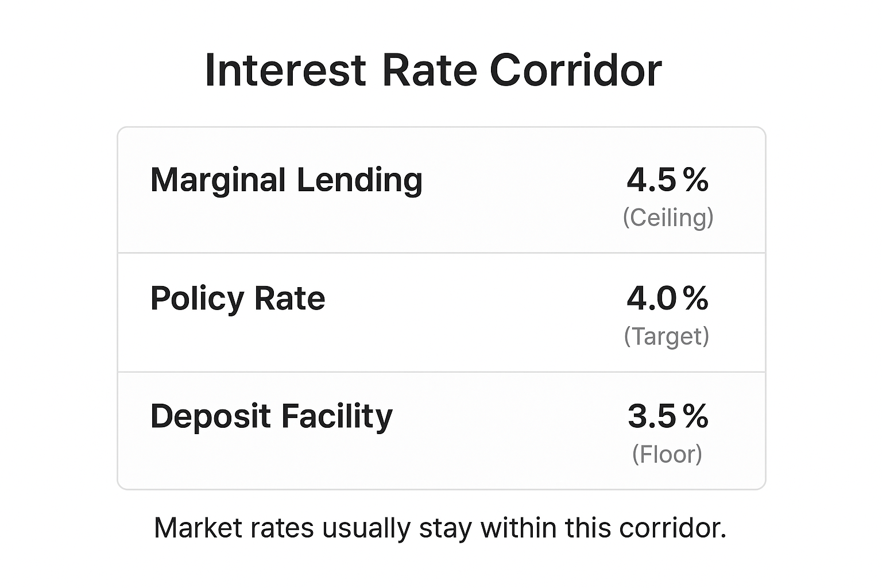The width and height of the screenshot is (882, 588).
Task: Click the 4.0 rate number
Action: pos(651,299)
